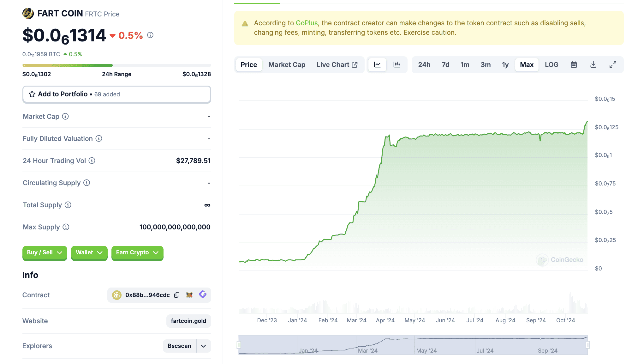Open the Wallet dropdown
The image size is (644, 364).
click(x=89, y=253)
